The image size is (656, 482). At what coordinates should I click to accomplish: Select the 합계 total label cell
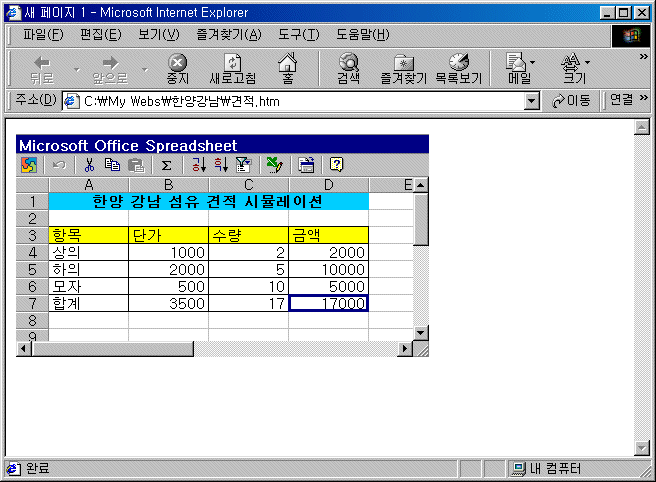(x=88, y=303)
